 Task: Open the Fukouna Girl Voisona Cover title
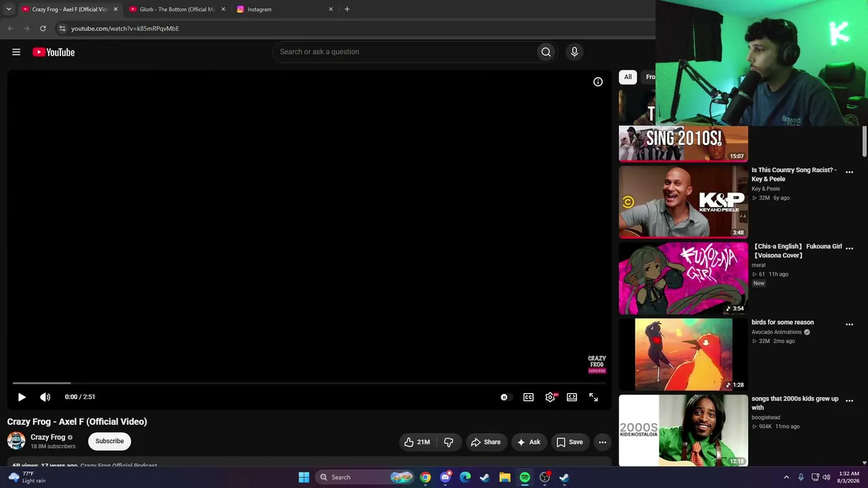click(797, 251)
